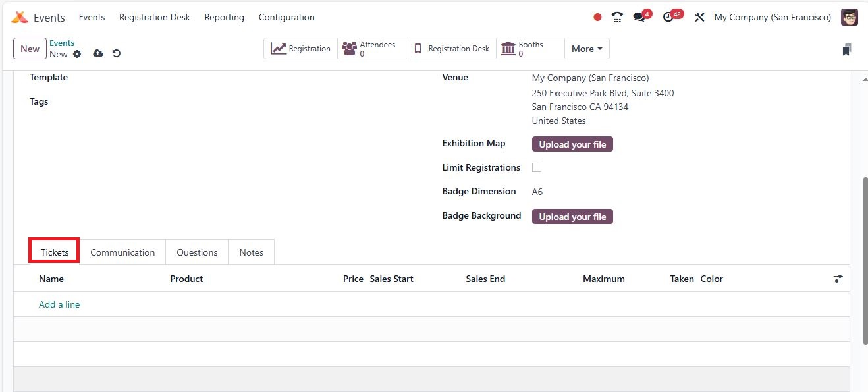Viewport: 868px width, 392px height.
Task: Click the user avatar picture
Action: pos(850,17)
